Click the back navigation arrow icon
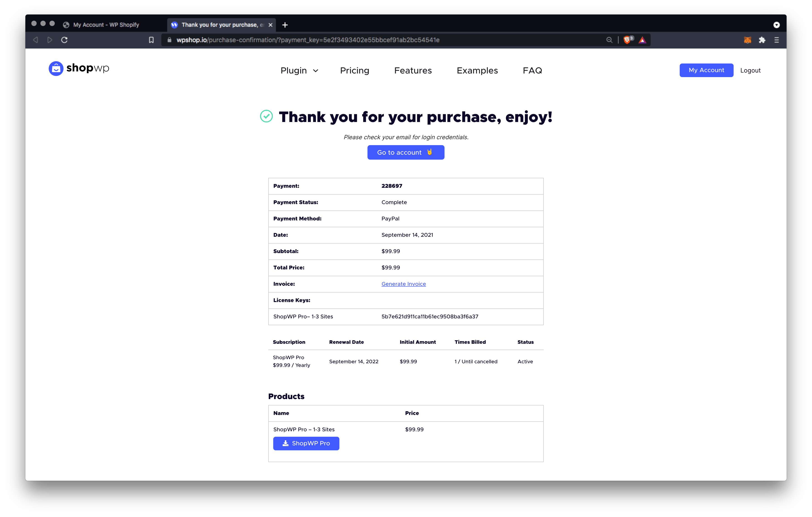The width and height of the screenshot is (812, 517). 34,40
